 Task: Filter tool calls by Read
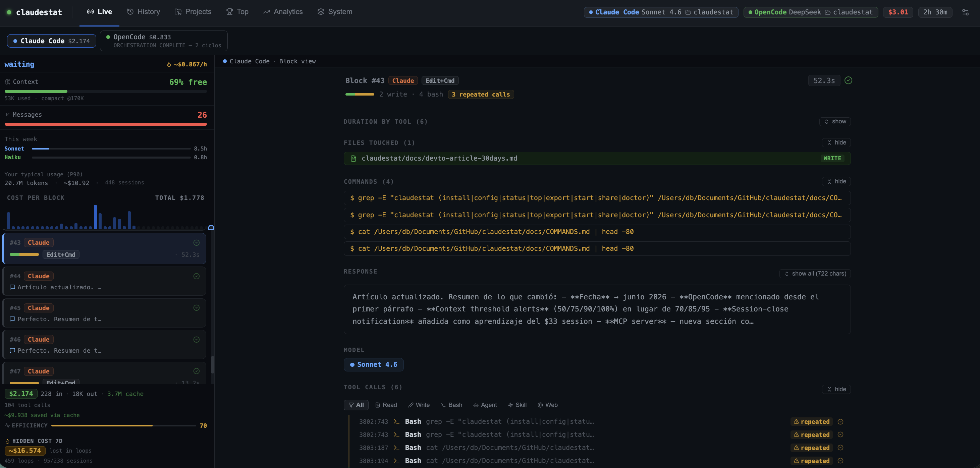[386, 405]
